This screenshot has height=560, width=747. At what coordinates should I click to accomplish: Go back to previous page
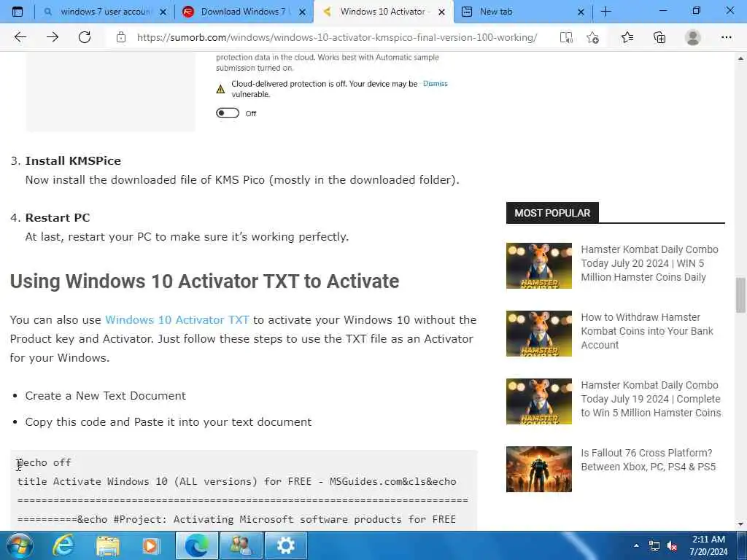tap(20, 37)
